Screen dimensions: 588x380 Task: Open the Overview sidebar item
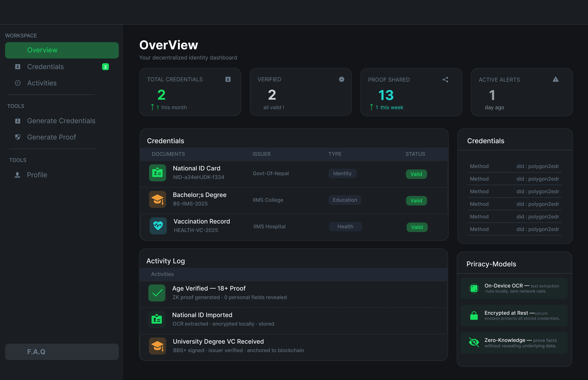point(62,50)
